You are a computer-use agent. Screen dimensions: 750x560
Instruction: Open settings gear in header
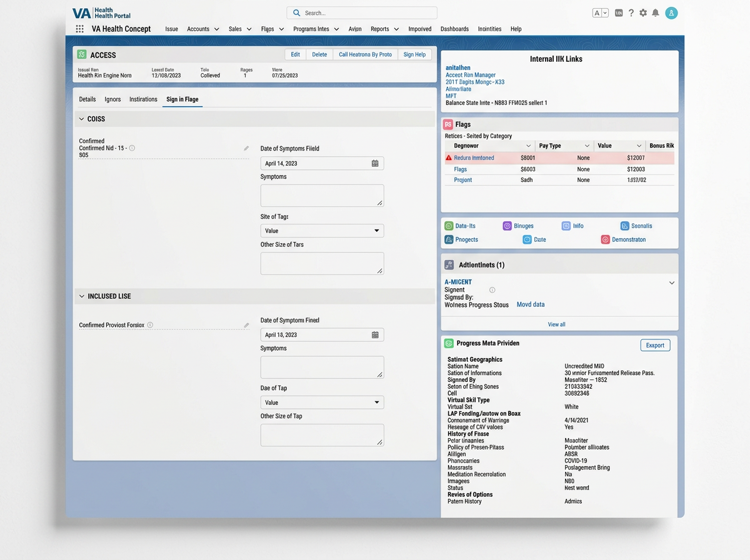coord(643,12)
